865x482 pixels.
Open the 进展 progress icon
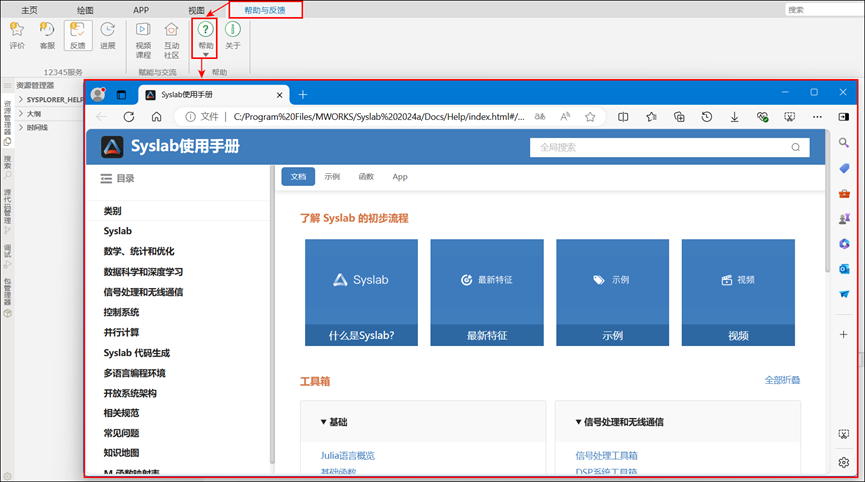pos(108,30)
